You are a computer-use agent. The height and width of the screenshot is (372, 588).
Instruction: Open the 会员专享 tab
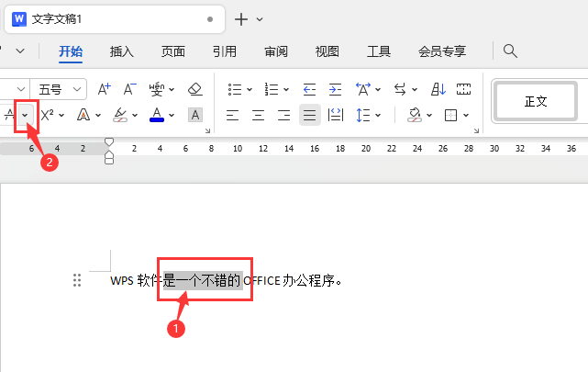[x=442, y=51]
